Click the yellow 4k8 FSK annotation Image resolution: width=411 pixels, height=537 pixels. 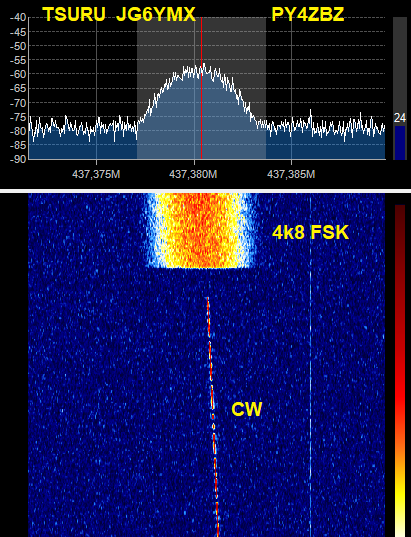[310, 233]
